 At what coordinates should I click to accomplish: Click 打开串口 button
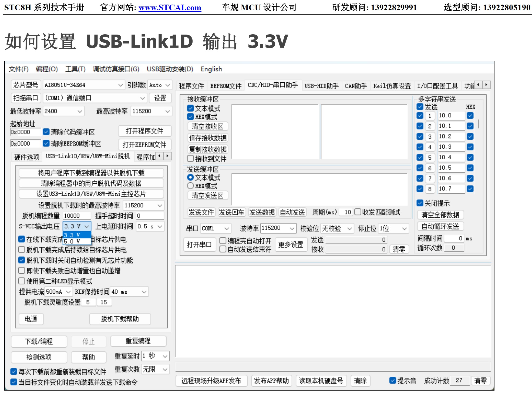[x=200, y=244]
